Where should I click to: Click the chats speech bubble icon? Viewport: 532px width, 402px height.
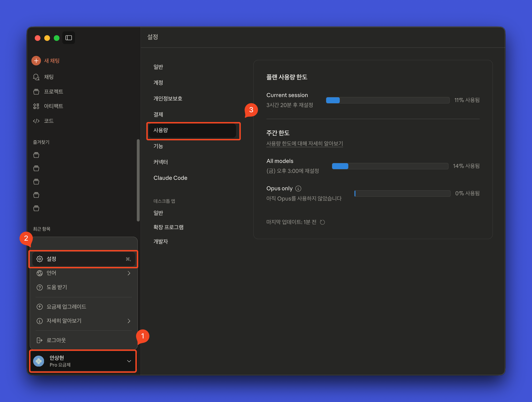click(36, 77)
